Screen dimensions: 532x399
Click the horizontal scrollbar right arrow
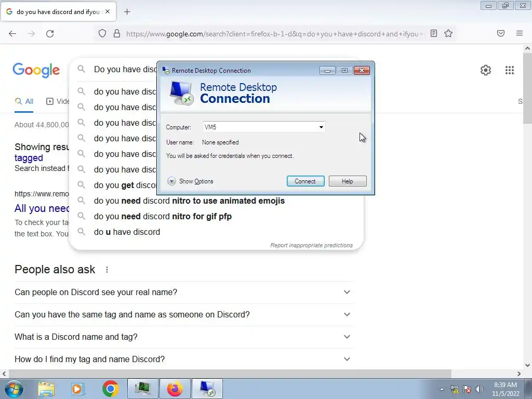(x=519, y=374)
